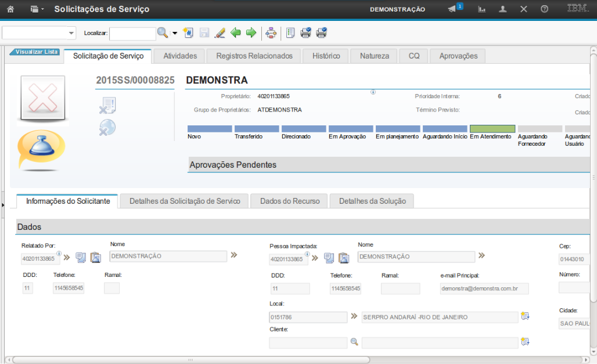Viewport: 597px width, 364px height.
Task: Open the bulletin board megaphone notifications
Action: [452, 9]
